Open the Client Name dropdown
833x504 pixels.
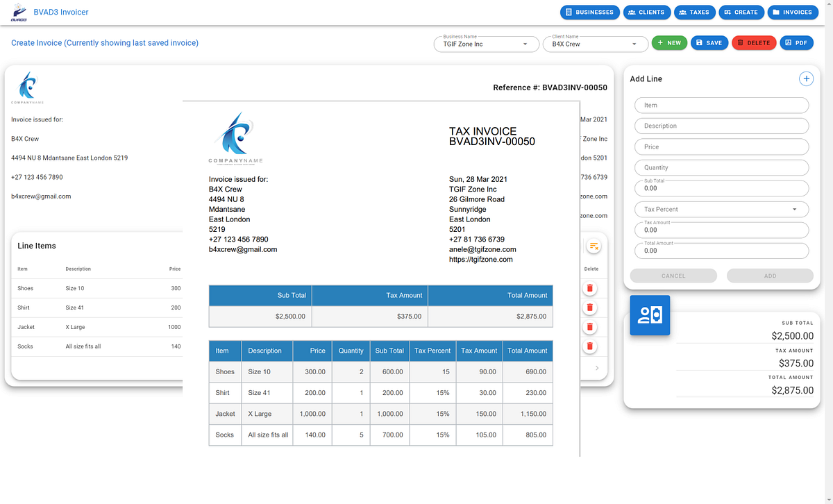pos(596,44)
